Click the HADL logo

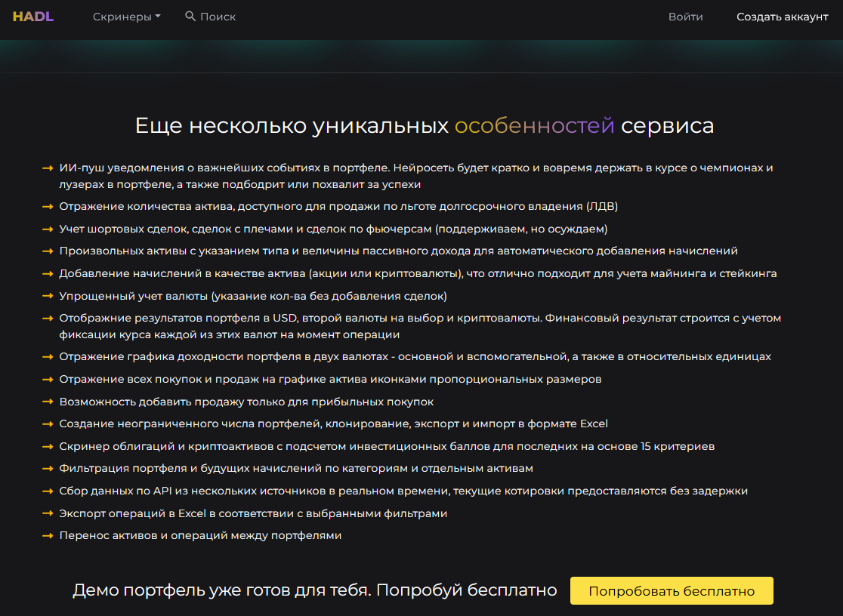pos(33,17)
